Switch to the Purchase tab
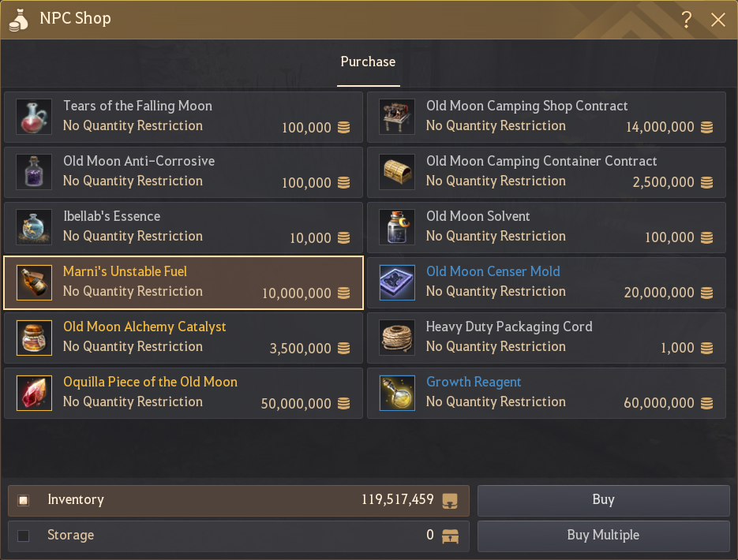This screenshot has width=738, height=560. pos(368,62)
